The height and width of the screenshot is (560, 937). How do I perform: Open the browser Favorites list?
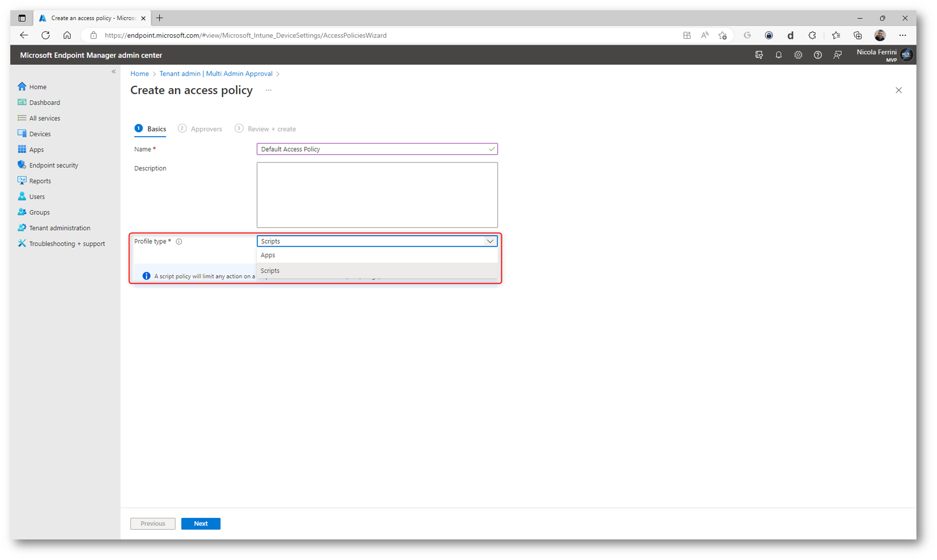tap(836, 35)
